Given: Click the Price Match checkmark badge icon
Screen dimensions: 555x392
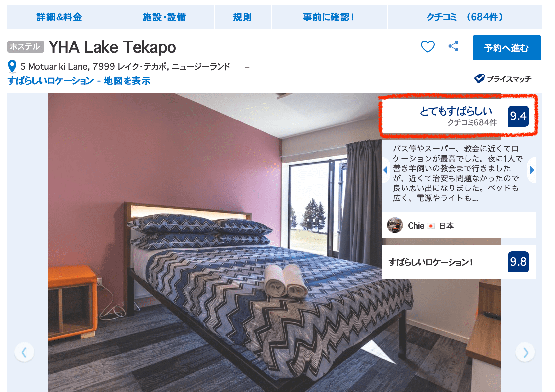Looking at the screenshot, I should point(479,78).
